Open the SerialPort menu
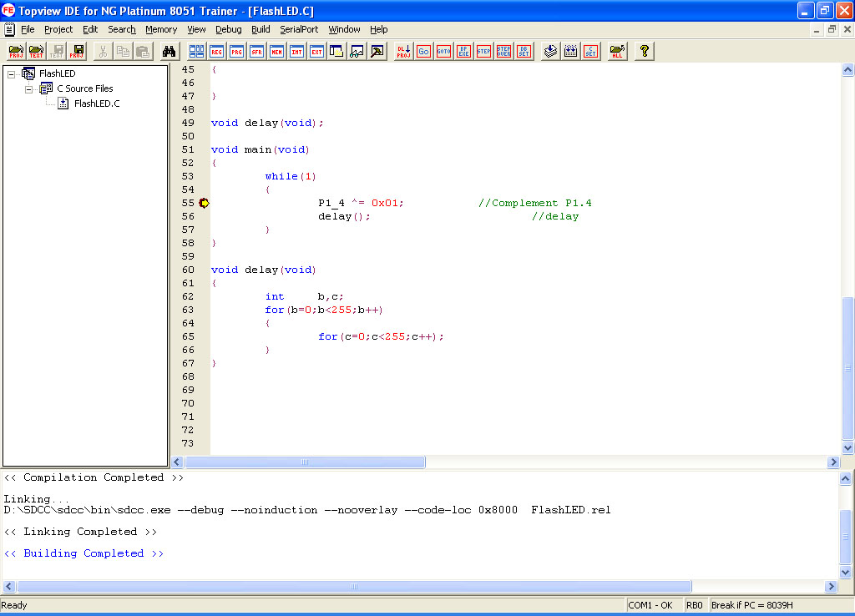Screen dimensions: 855x616 point(299,29)
